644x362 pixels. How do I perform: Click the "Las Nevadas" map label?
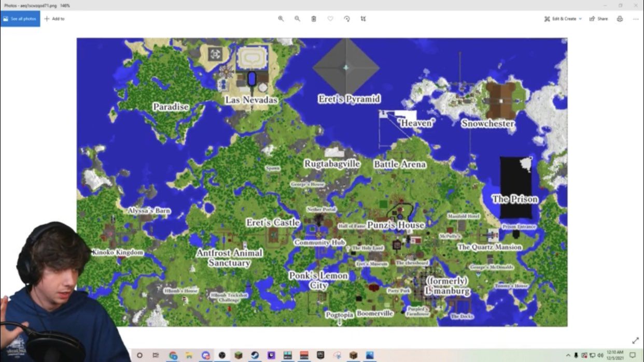251,100
